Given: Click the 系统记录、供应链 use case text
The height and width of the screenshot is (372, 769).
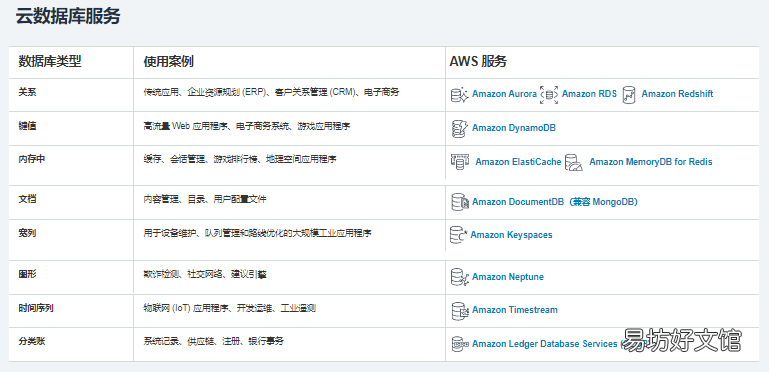Looking at the screenshot, I should (214, 341).
